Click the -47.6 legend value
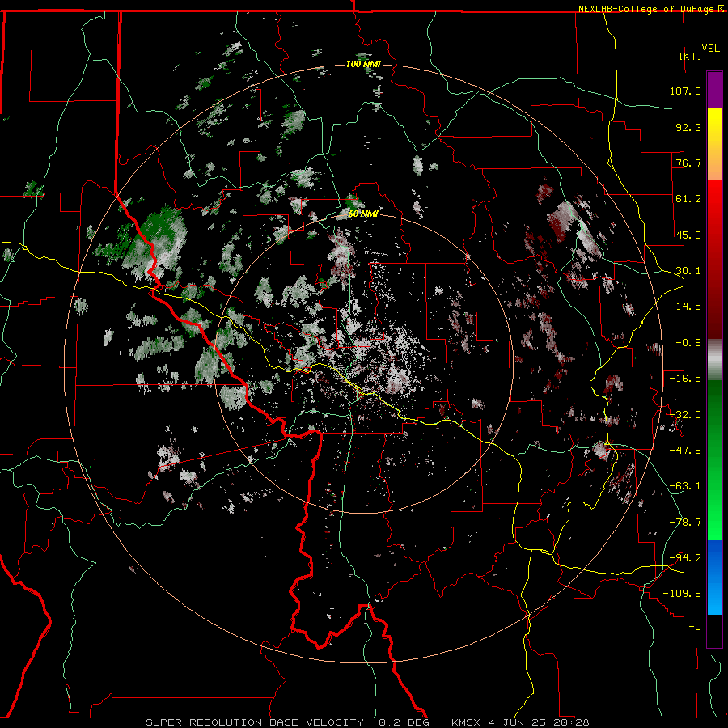Viewport: 728px width, 728px height. pos(685,451)
